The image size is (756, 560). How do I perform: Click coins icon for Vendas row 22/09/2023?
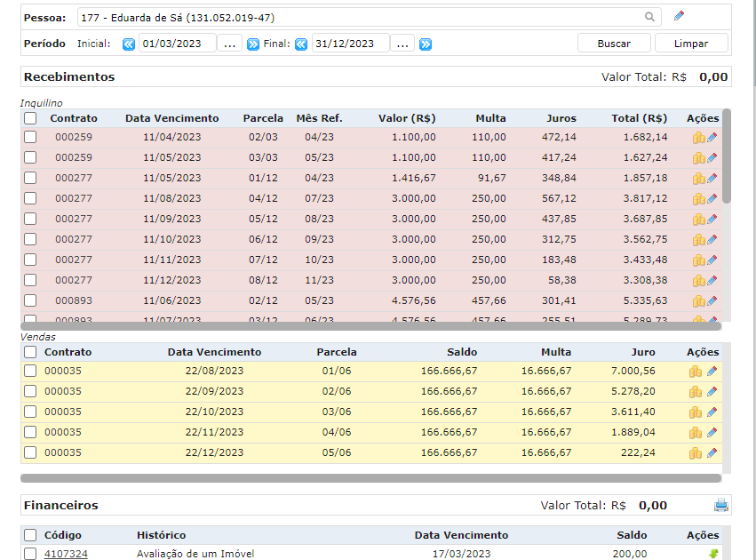696,392
